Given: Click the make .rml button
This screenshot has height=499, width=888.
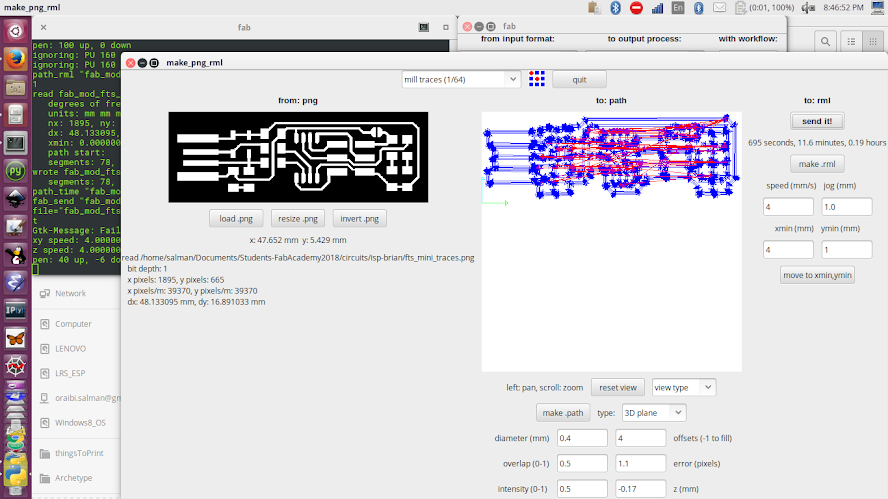Looking at the screenshot, I should click(817, 164).
